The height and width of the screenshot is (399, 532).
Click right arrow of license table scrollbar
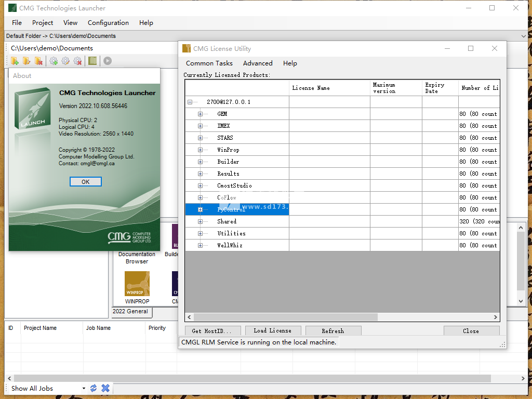pos(495,317)
